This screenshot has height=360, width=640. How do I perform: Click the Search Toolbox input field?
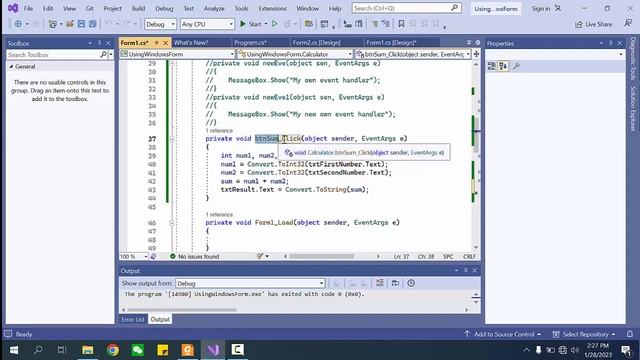coord(53,54)
